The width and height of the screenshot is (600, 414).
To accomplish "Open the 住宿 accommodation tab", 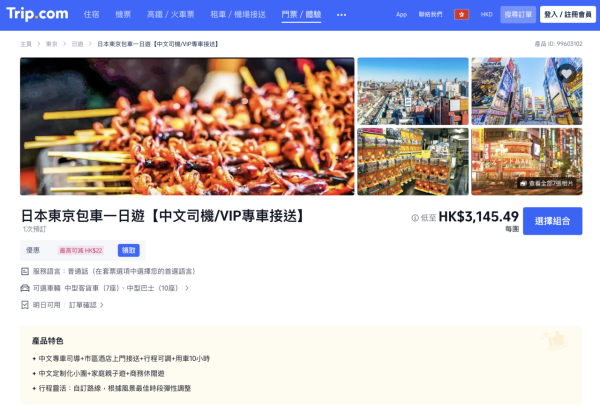I will coord(91,15).
